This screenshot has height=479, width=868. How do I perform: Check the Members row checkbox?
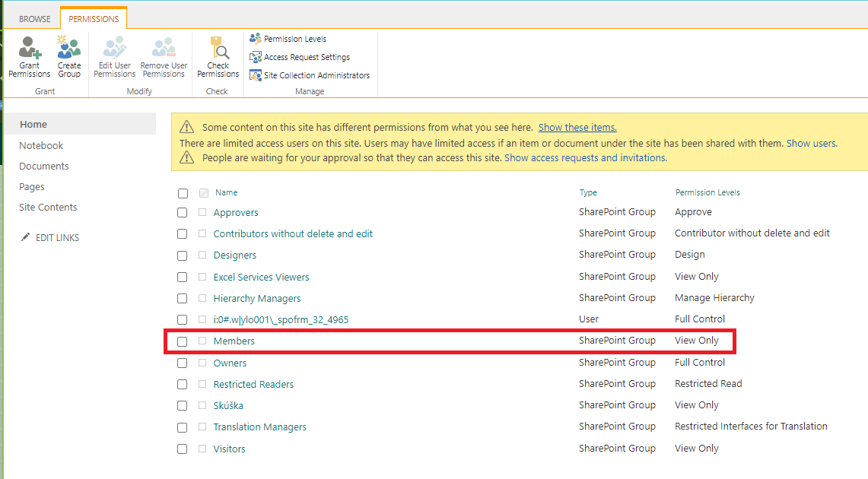point(183,341)
